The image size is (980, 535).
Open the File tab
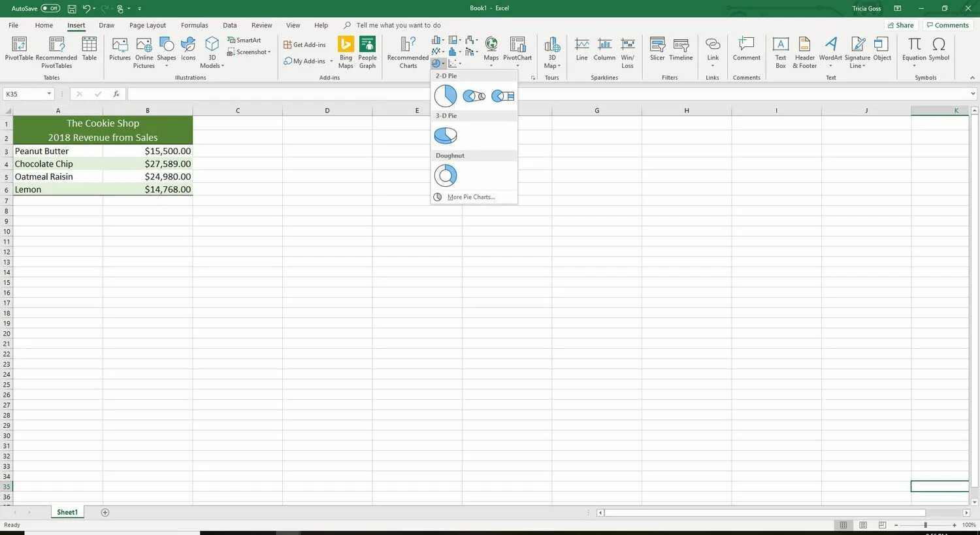(x=13, y=25)
